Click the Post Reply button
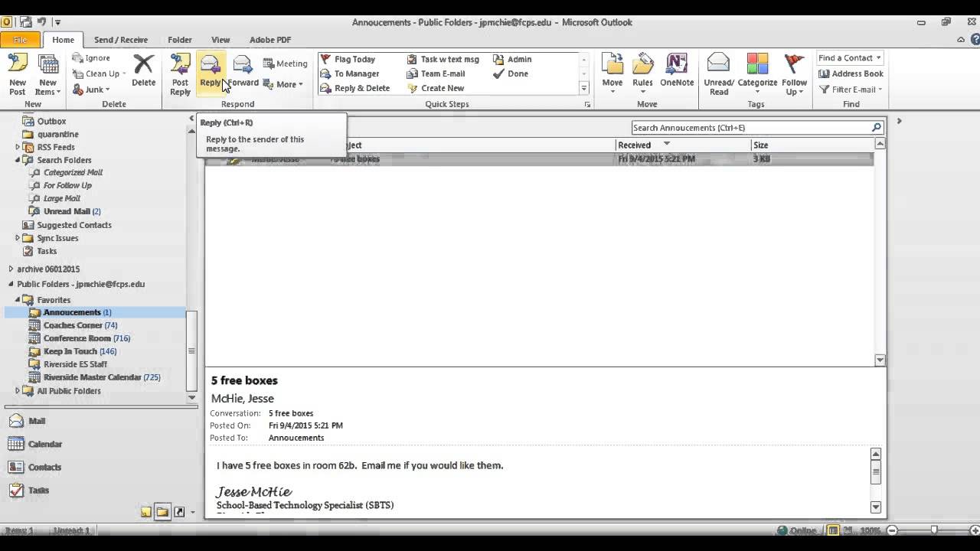The image size is (980, 551). 180,74
